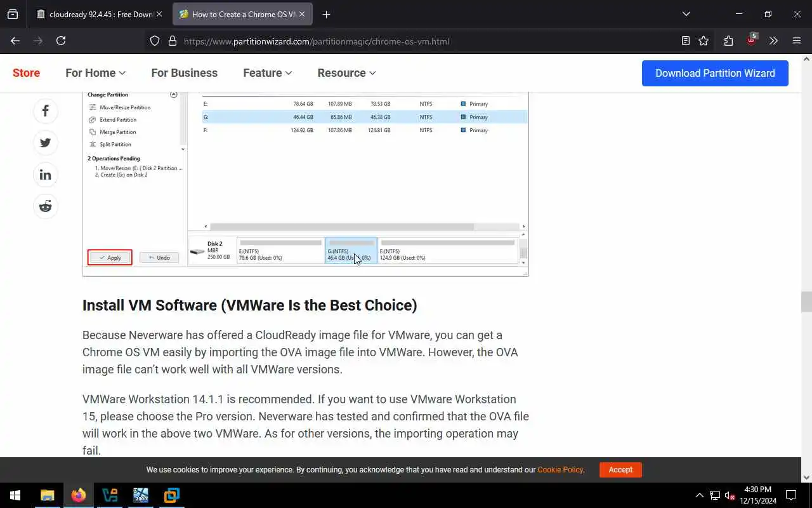
Task: Click the Install VM Software heading
Action: (249, 305)
